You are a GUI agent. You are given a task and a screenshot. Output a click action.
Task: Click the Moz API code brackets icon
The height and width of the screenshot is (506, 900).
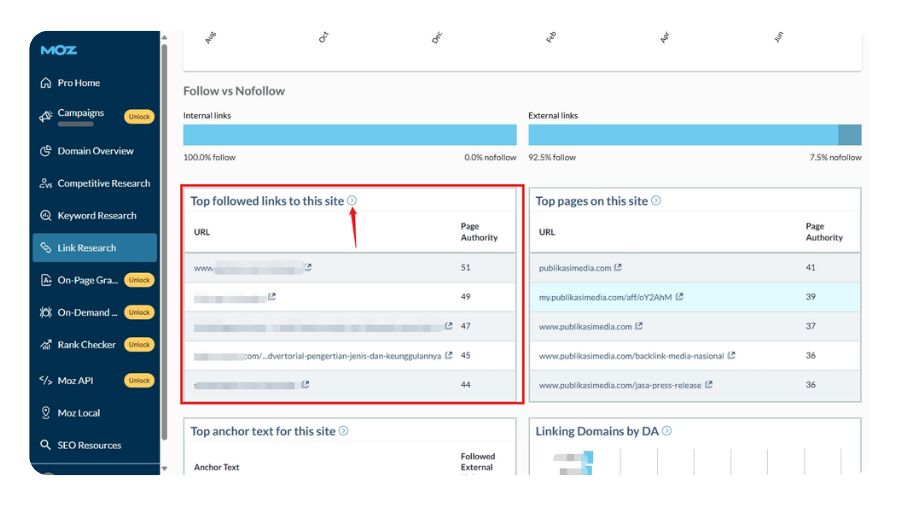tap(46, 380)
